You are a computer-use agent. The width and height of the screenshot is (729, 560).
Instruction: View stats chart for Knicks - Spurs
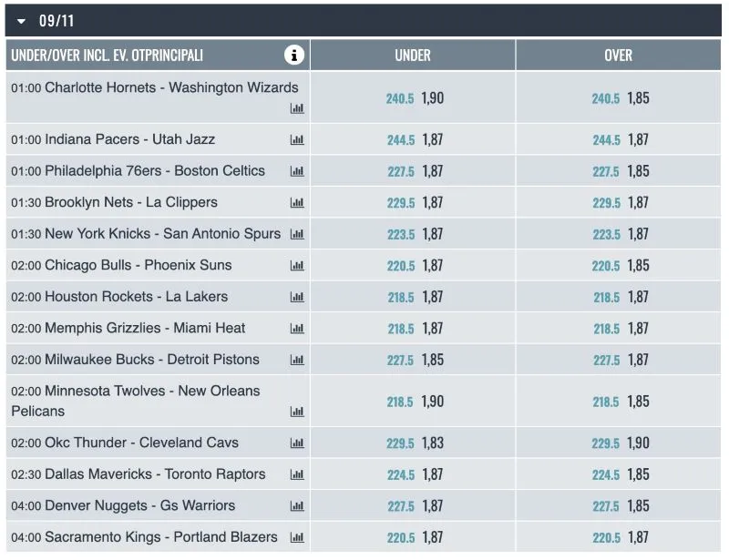click(x=297, y=234)
